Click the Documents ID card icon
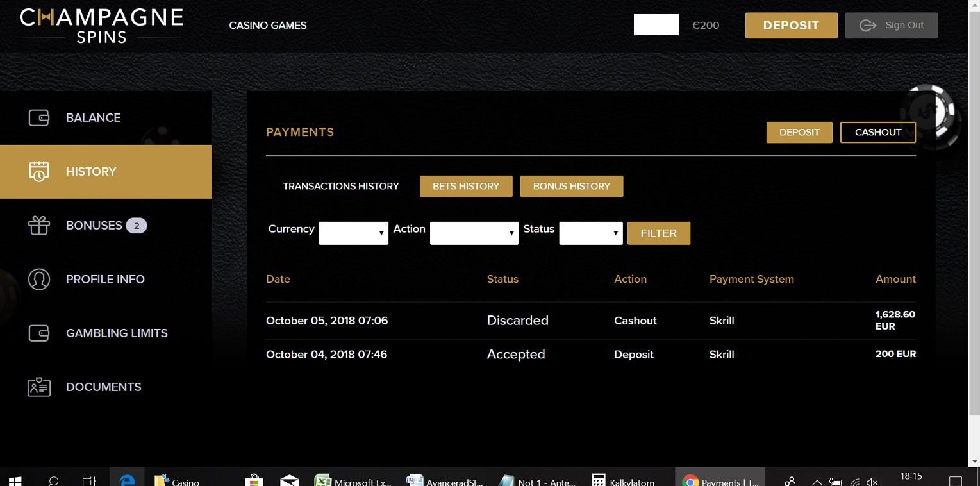This screenshot has width=980, height=486. [39, 387]
